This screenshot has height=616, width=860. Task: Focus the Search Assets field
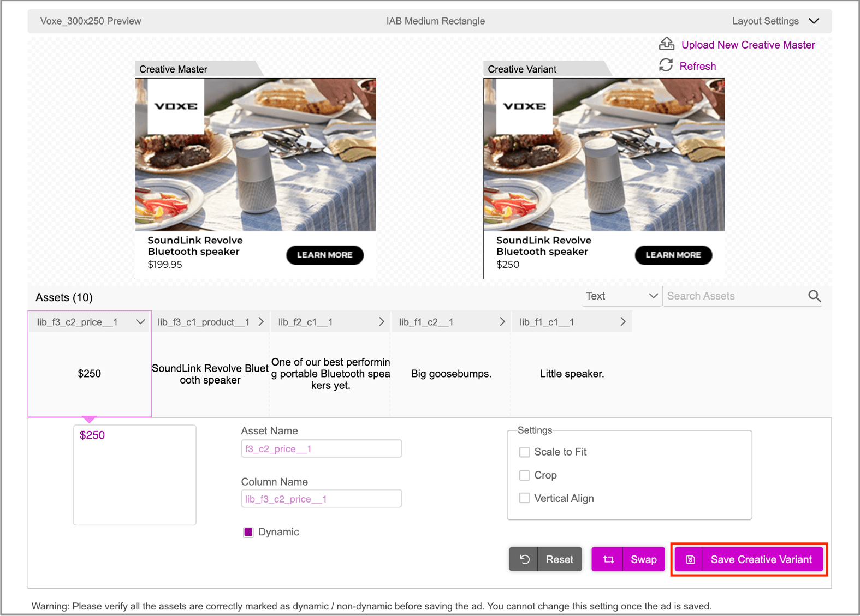(735, 296)
